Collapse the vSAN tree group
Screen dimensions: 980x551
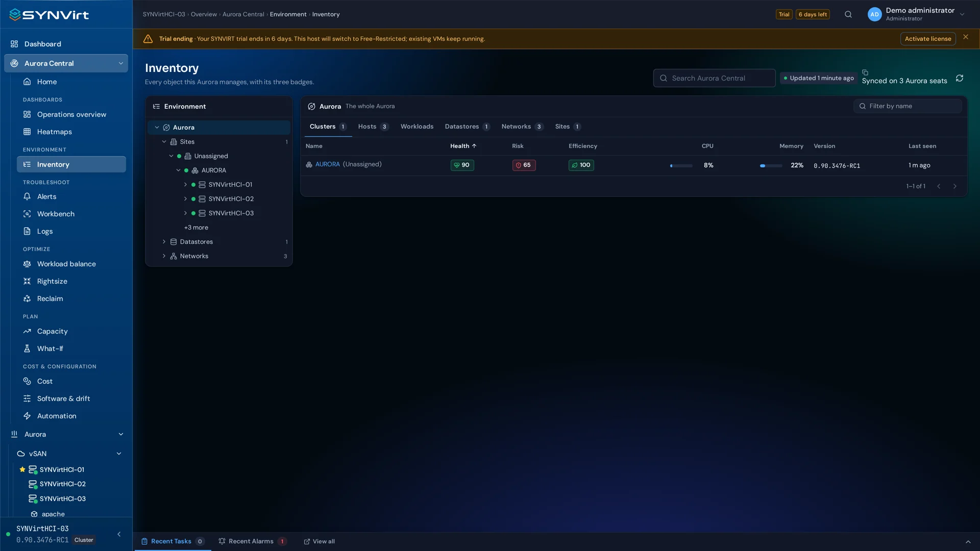click(x=119, y=454)
